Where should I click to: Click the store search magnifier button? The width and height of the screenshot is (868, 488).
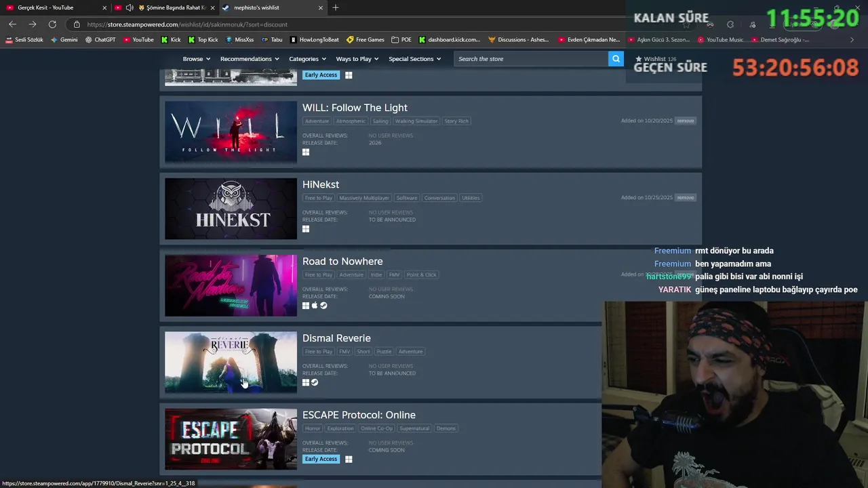point(616,59)
